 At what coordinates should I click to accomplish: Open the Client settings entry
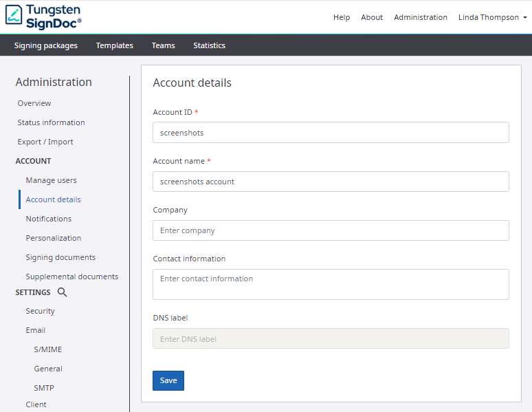point(36,404)
